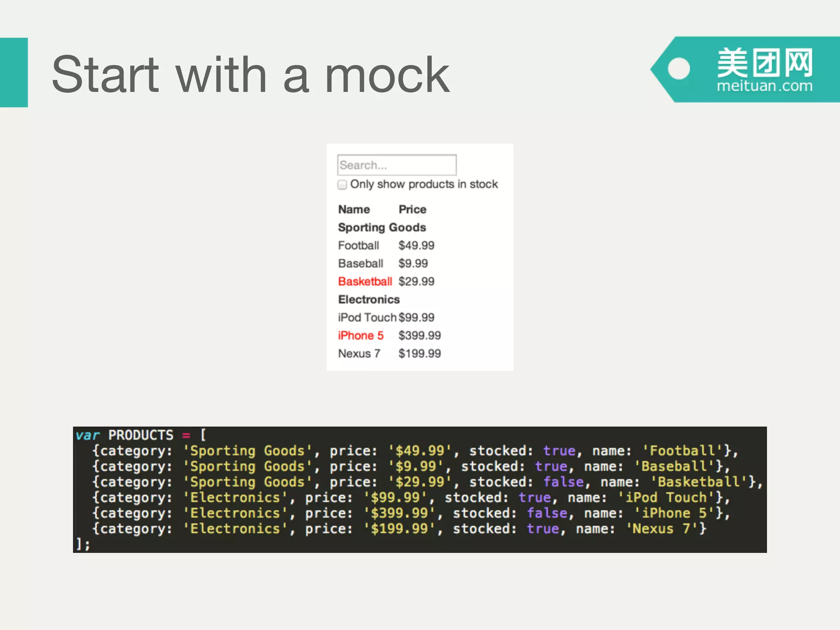
Task: Enable 'Only show products in stock' checkbox
Action: (x=342, y=185)
